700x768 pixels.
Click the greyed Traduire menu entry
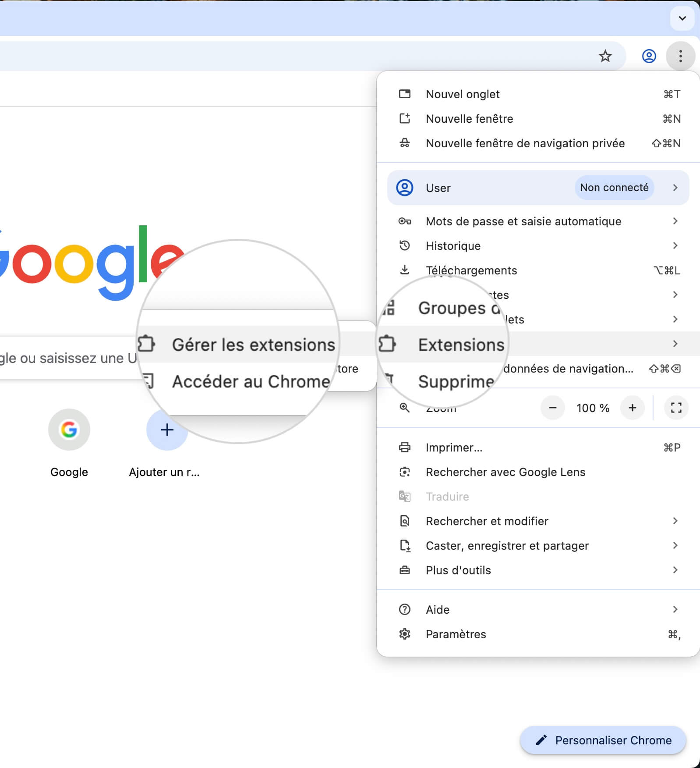coord(538,496)
